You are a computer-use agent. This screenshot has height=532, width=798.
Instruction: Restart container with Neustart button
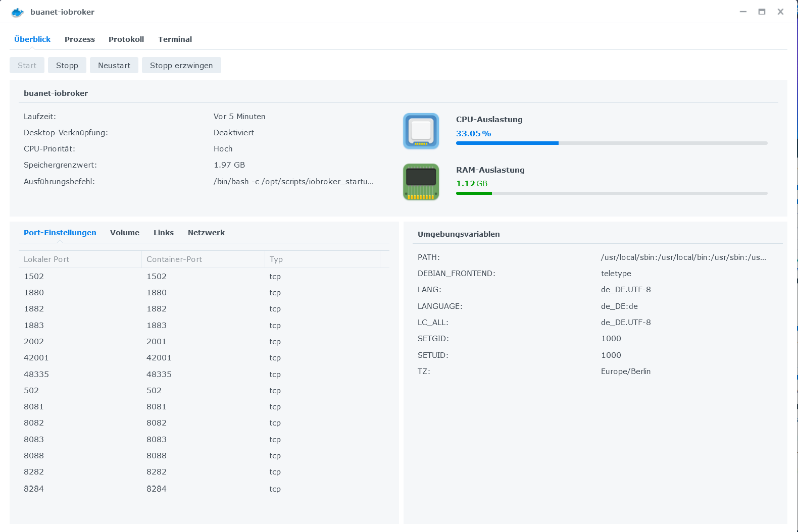coord(114,66)
